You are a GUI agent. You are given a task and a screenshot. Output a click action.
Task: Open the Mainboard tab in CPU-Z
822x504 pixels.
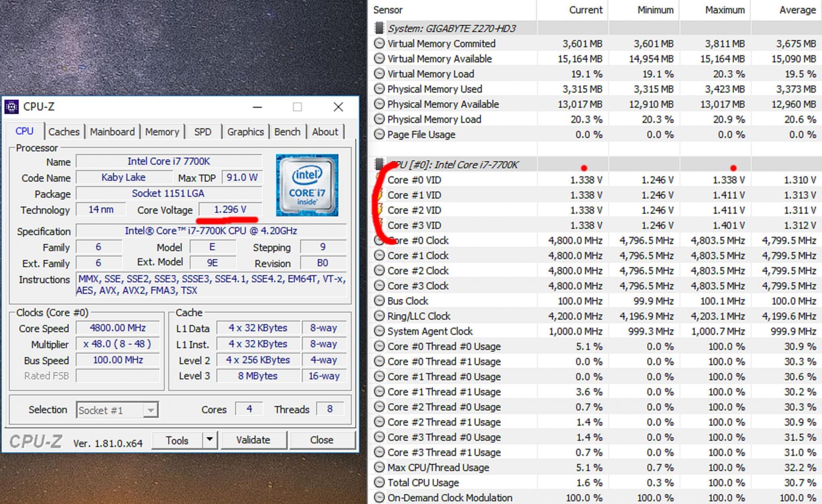pos(112,132)
